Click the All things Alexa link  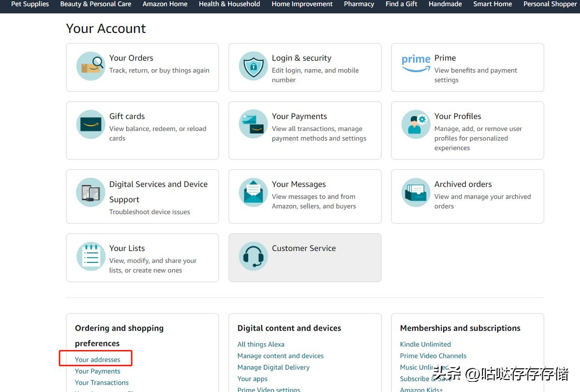coord(261,344)
